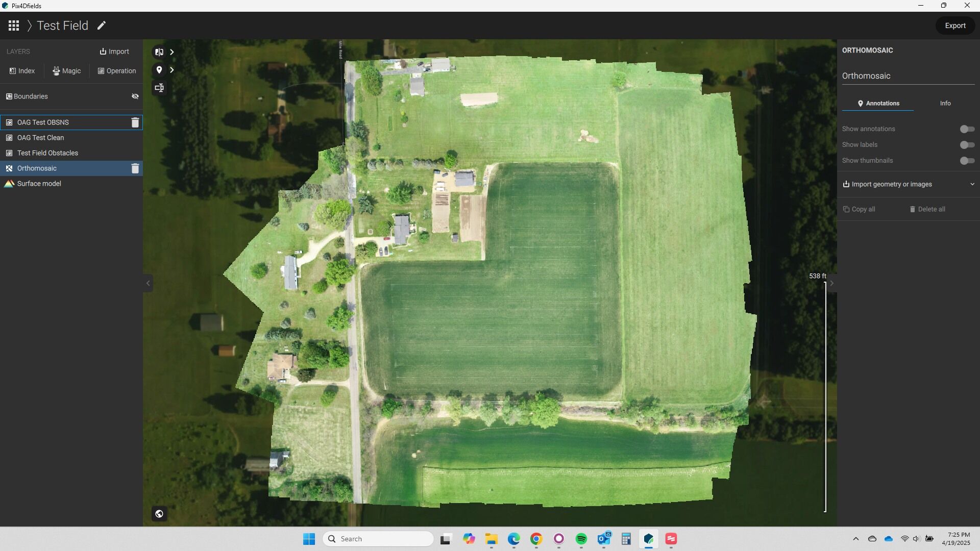Click the pencil icon to rename Test Field
Viewport: 980px width, 551px height.
click(102, 26)
